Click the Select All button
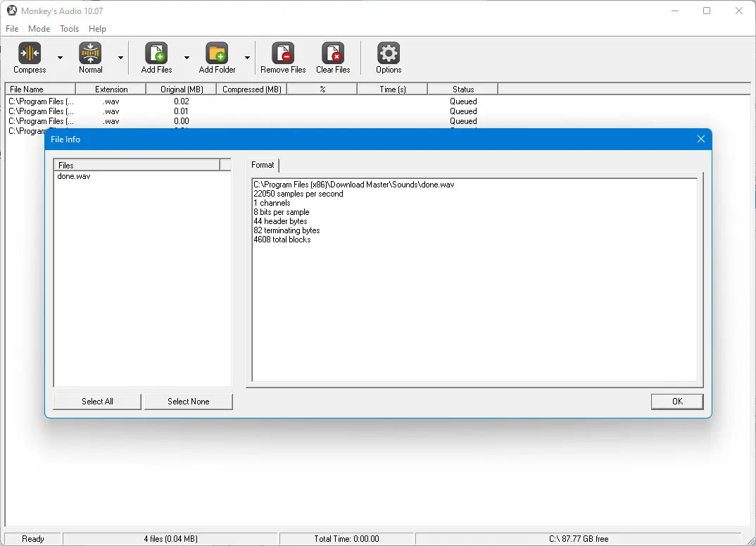Screen dimensions: 756x546 (x=97, y=402)
